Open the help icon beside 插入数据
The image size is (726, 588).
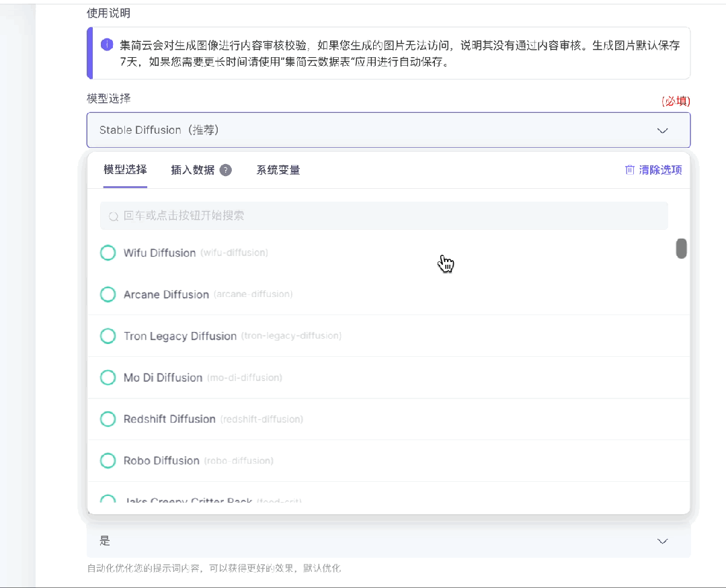point(225,171)
